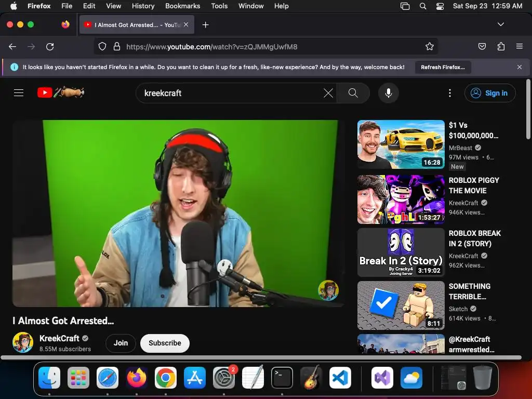Viewport: 532px width, 399px height.
Task: Click the Sign in button
Action: pos(490,93)
